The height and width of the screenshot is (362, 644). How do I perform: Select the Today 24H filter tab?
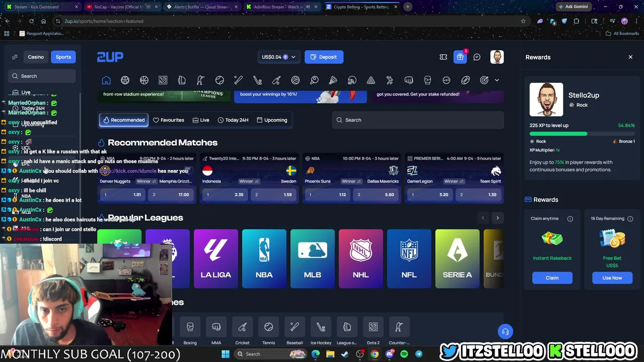point(233,120)
